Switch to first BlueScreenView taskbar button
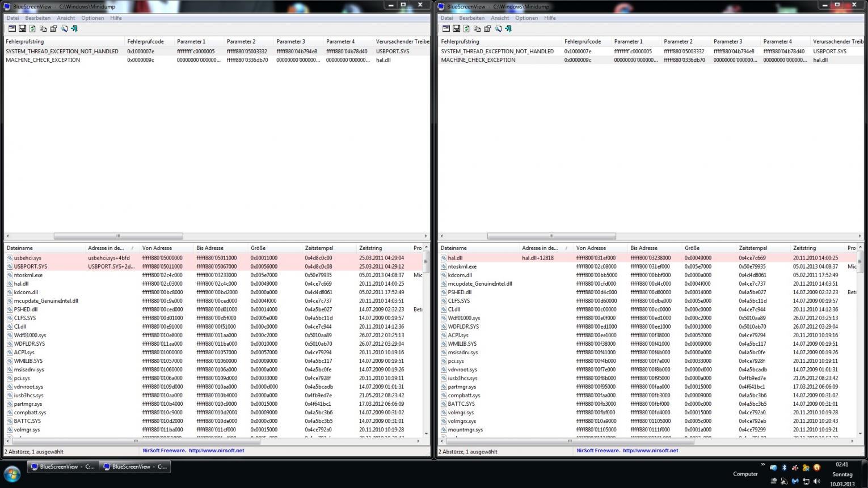Viewport: 868px width, 488px height. tap(63, 467)
